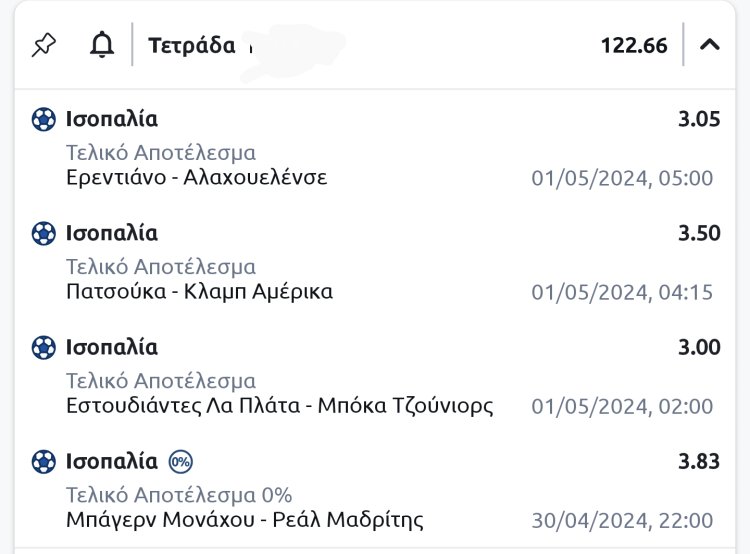Select the 3.05 odds value
This screenshot has width=750, height=554.
pos(699,120)
